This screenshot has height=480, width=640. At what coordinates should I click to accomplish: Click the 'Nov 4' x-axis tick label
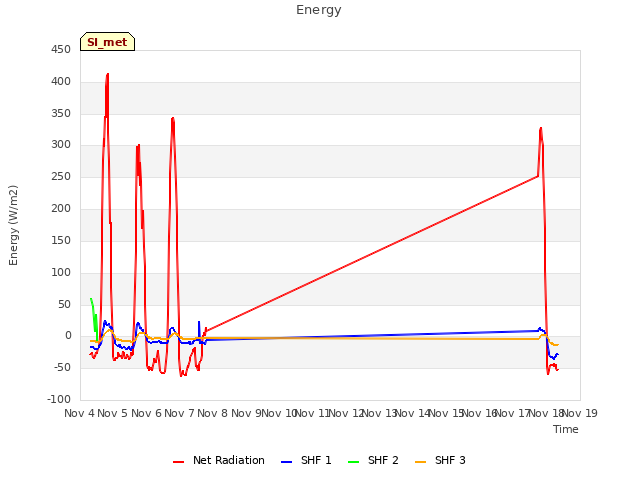[x=80, y=413]
